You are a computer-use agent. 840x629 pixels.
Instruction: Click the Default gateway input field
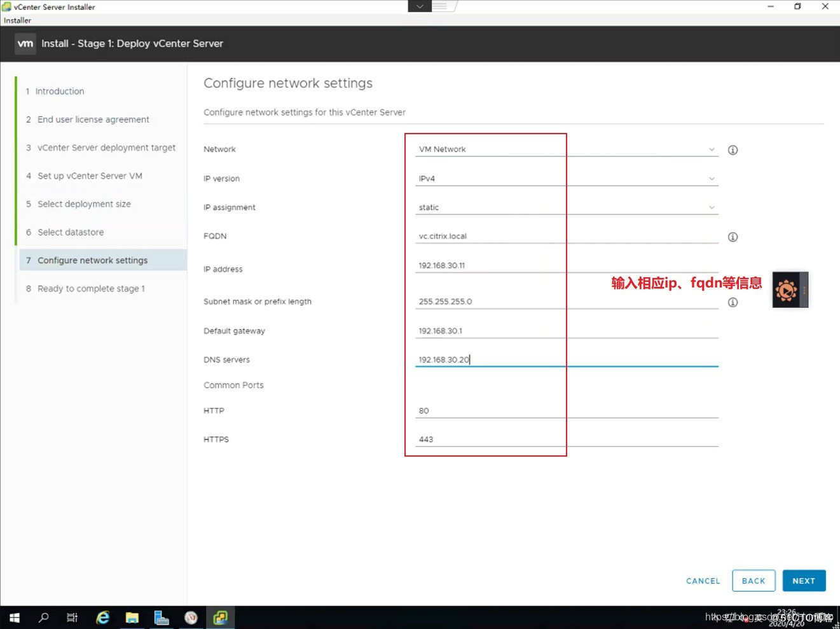click(567, 331)
